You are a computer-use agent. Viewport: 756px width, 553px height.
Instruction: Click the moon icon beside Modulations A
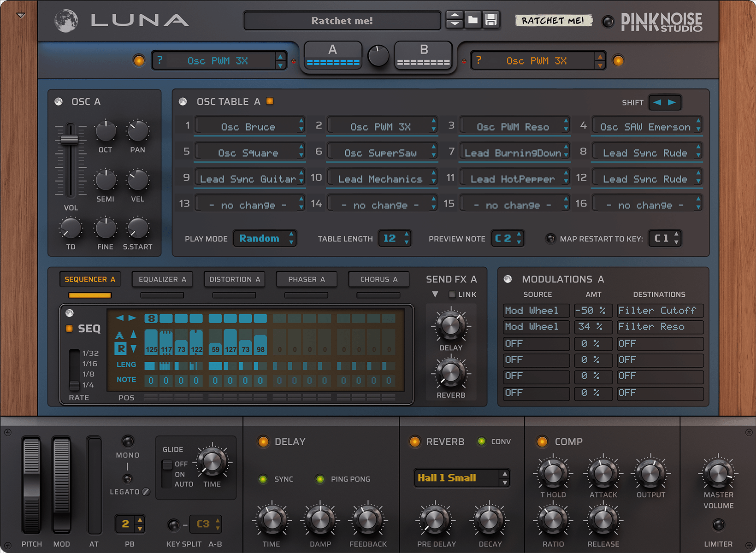click(x=508, y=279)
